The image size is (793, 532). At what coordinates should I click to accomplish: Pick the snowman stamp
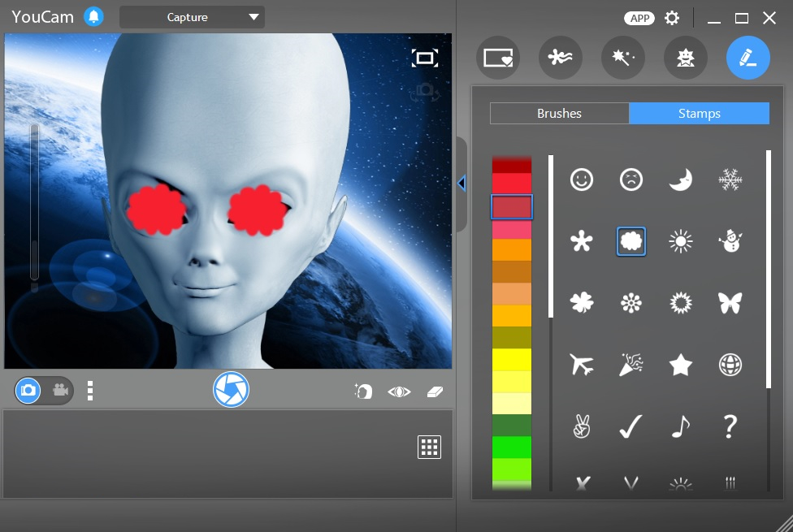click(x=730, y=241)
